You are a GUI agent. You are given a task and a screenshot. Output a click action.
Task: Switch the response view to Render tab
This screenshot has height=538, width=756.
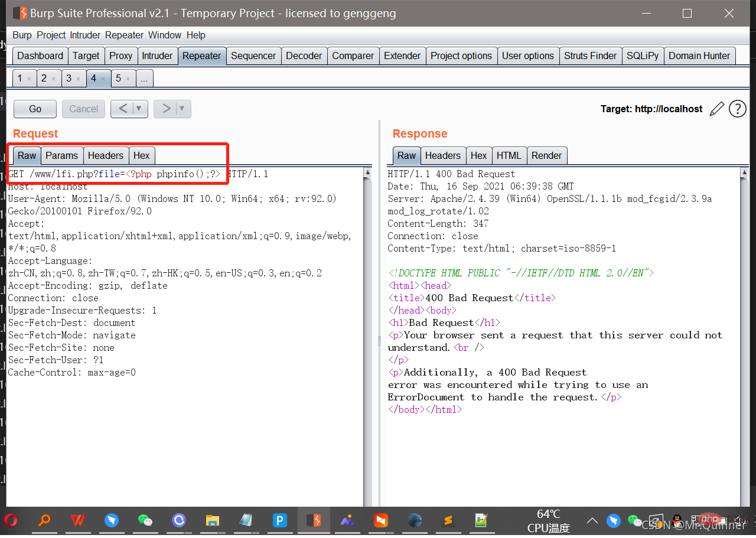(x=546, y=155)
